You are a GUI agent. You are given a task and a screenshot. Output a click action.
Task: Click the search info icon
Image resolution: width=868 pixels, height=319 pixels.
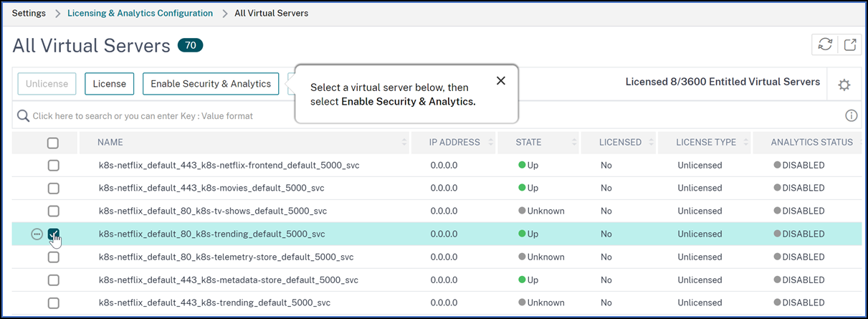click(851, 115)
